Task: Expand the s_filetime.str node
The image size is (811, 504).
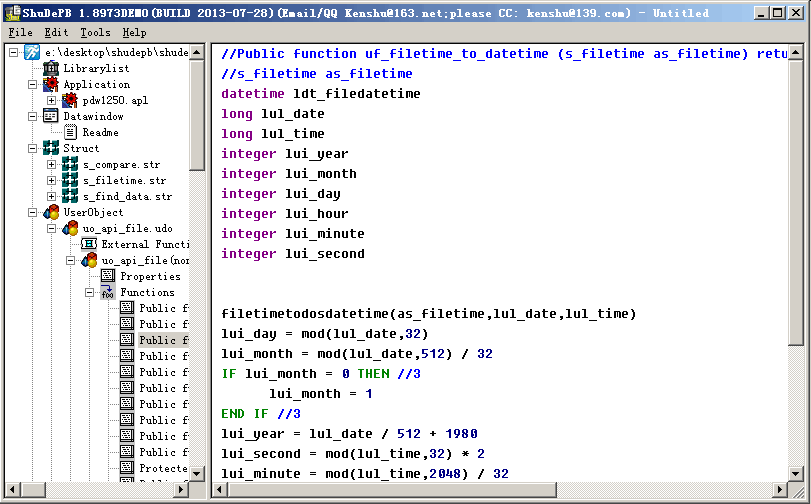Action: tap(52, 181)
